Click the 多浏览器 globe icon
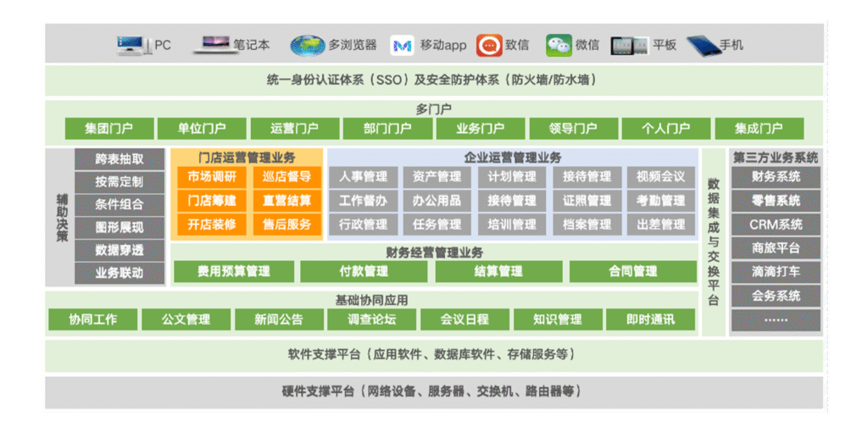This screenshot has height=433, width=868. coord(306,44)
